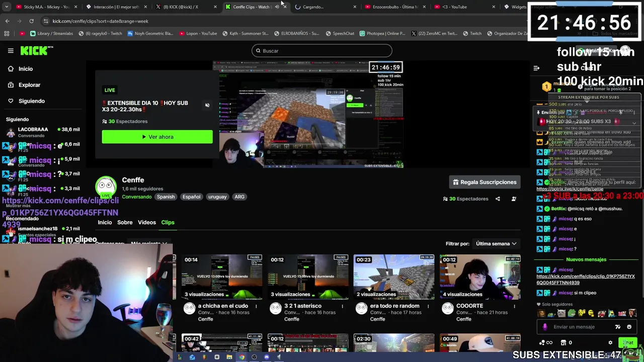This screenshot has height=362, width=644.
Task: Open options menu for COOORTE clip
Action: coord(514,306)
